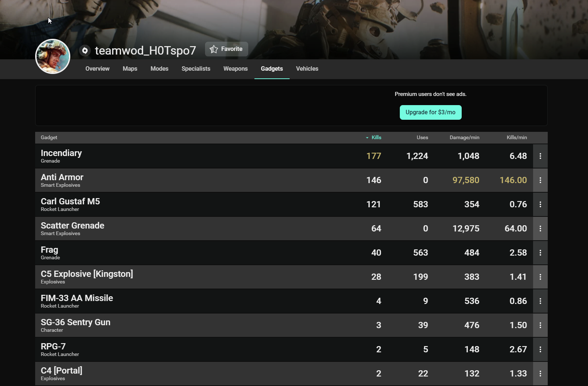This screenshot has width=588, height=386.
Task: Sort gadgets by Damage/min column
Action: pyautogui.click(x=464, y=138)
